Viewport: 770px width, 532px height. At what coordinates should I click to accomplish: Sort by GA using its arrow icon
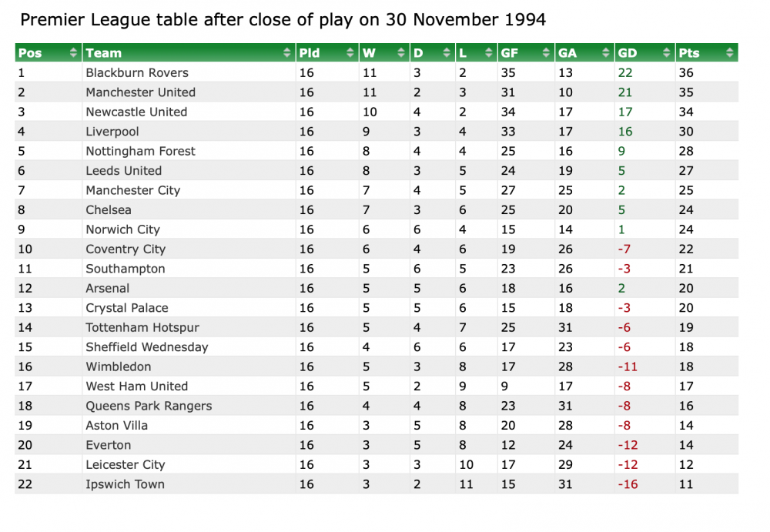click(x=605, y=53)
